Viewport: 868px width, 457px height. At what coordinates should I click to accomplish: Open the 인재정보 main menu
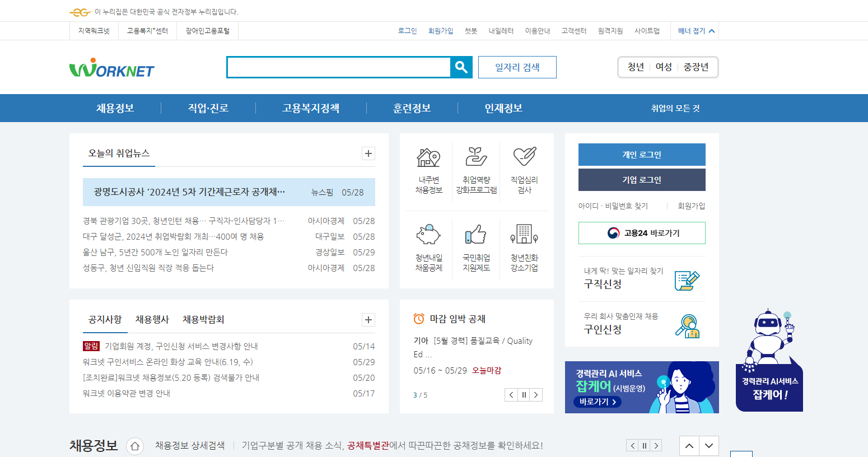coord(503,108)
